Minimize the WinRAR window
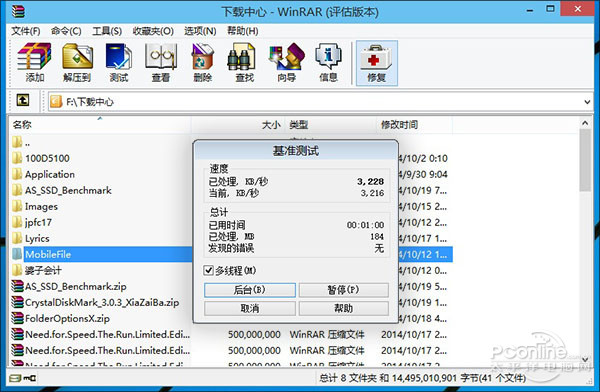This screenshot has width=600, height=392. coord(530,10)
